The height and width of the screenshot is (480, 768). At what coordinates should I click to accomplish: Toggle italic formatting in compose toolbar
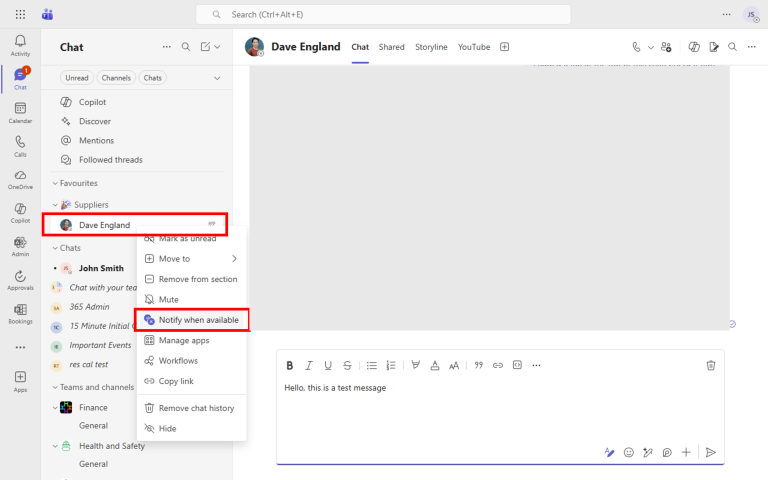click(309, 365)
